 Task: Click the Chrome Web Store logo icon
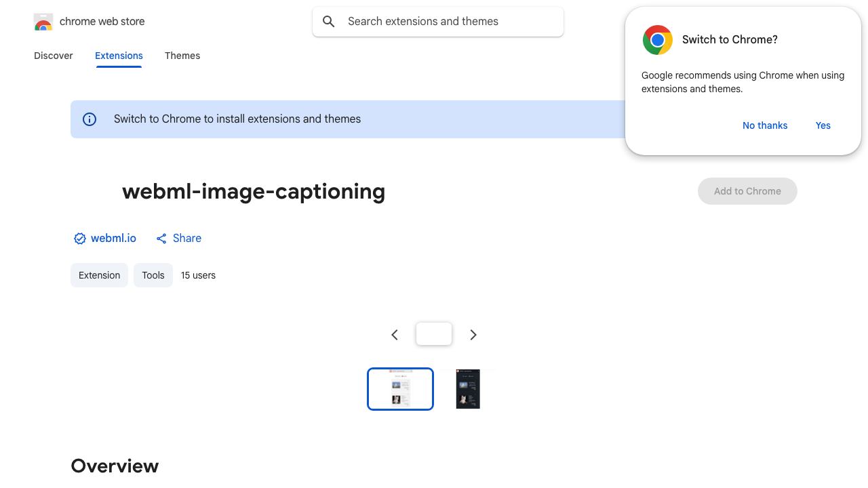[43, 22]
